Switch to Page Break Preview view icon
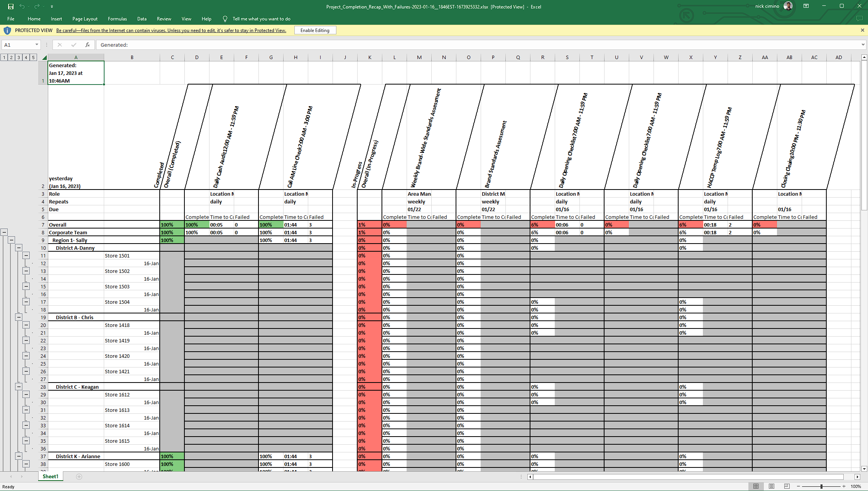 (787, 486)
